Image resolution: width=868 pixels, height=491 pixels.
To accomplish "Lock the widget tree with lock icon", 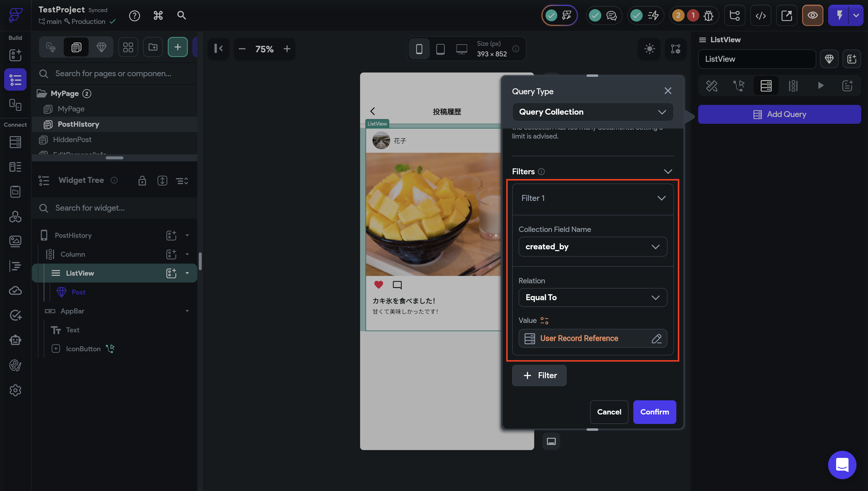I will tap(142, 181).
